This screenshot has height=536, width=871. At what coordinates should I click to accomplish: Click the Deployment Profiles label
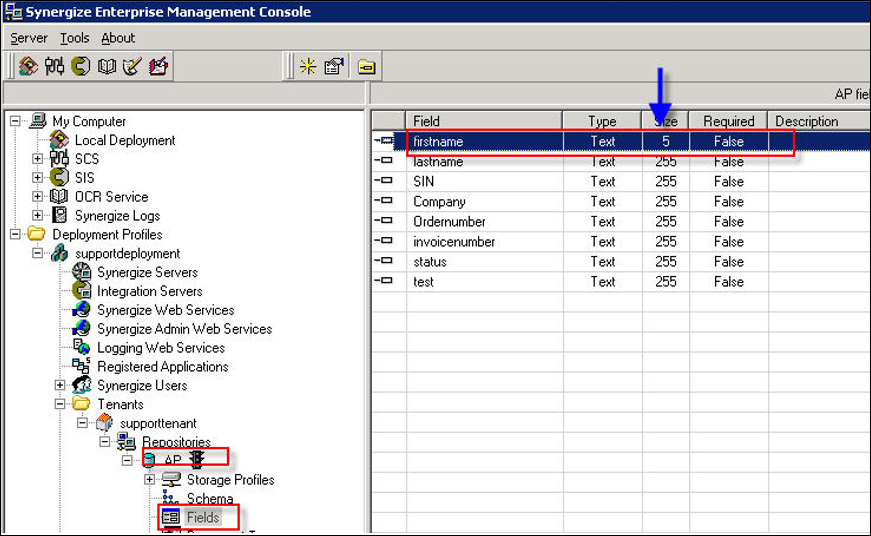click(107, 234)
